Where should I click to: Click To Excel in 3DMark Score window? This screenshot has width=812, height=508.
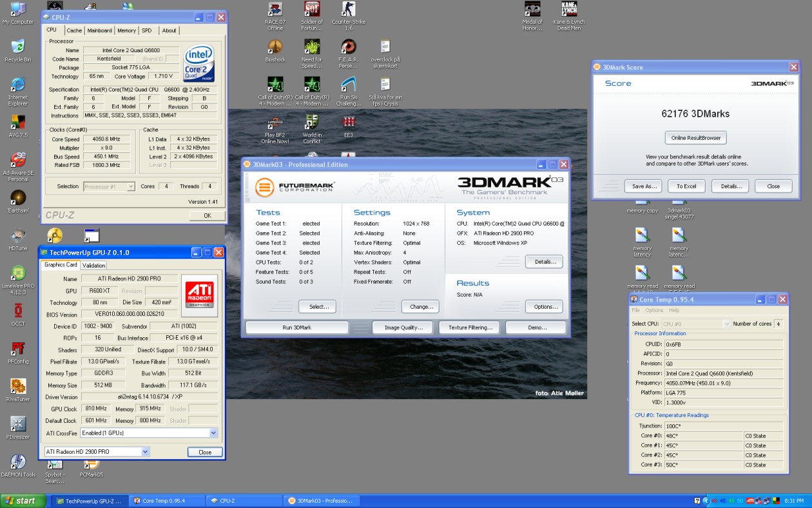(x=686, y=186)
